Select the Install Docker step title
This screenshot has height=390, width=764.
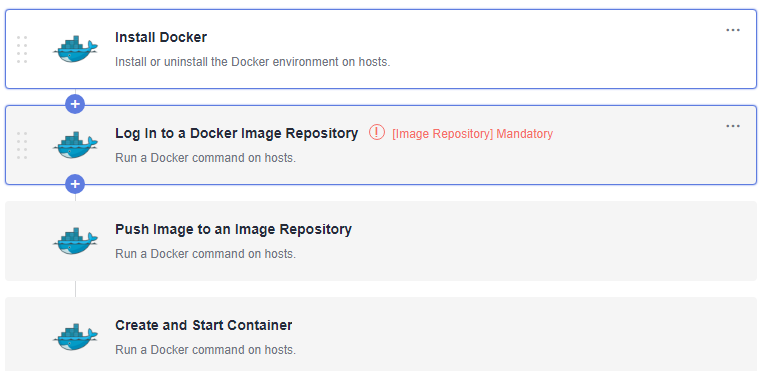point(161,37)
